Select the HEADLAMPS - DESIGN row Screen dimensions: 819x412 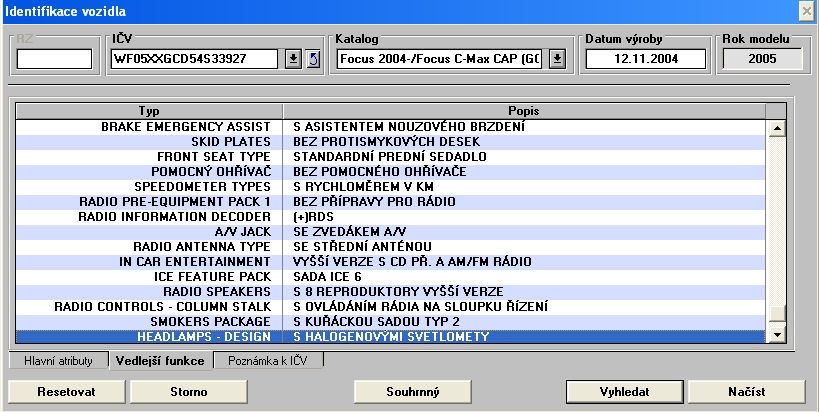pos(390,337)
